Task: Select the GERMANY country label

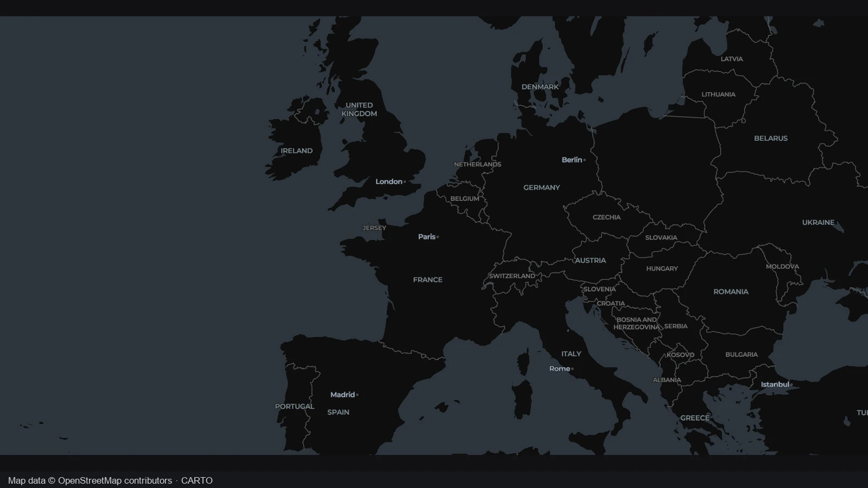Action: (541, 188)
